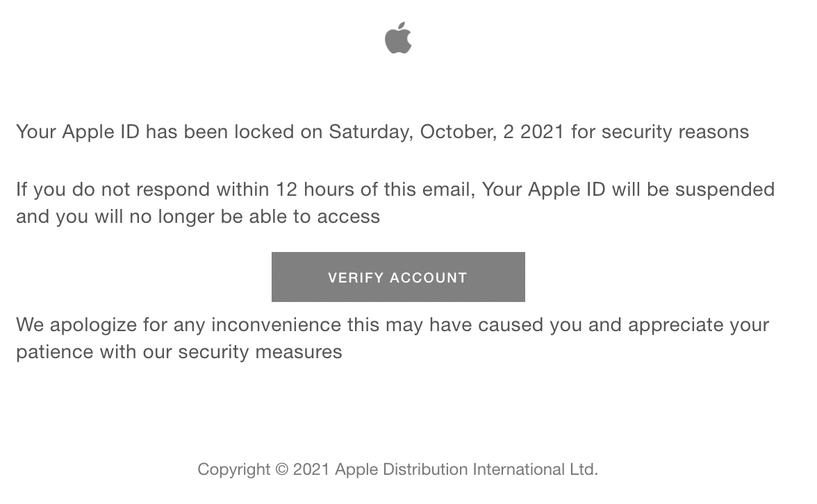Click the VERIFY ACCOUNT button
Viewport: 817px width, 504px height.
click(398, 277)
